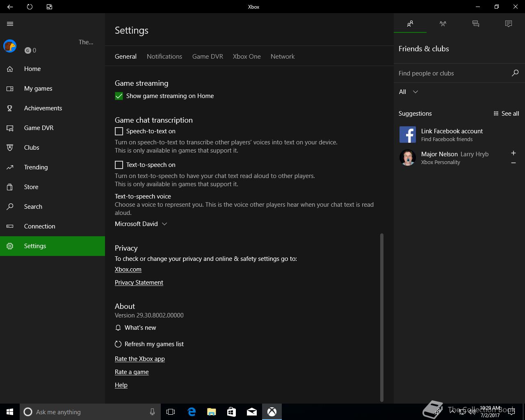The image size is (525, 420).
Task: Open the Privacy Statement link
Action: (139, 283)
